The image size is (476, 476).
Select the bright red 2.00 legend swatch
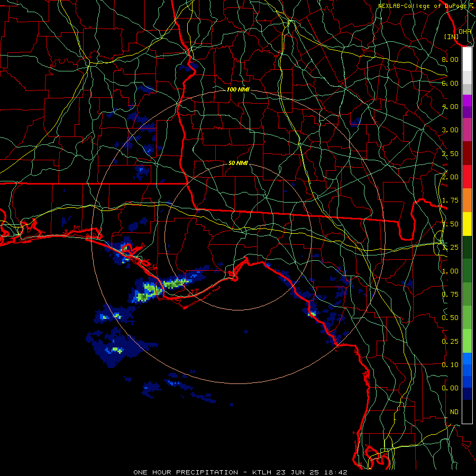click(467, 177)
